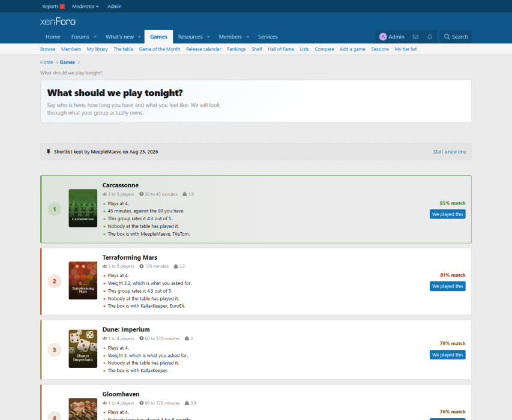This screenshot has width=512, height=420.
Task: Open the Forums nav tab
Action: 80,37
